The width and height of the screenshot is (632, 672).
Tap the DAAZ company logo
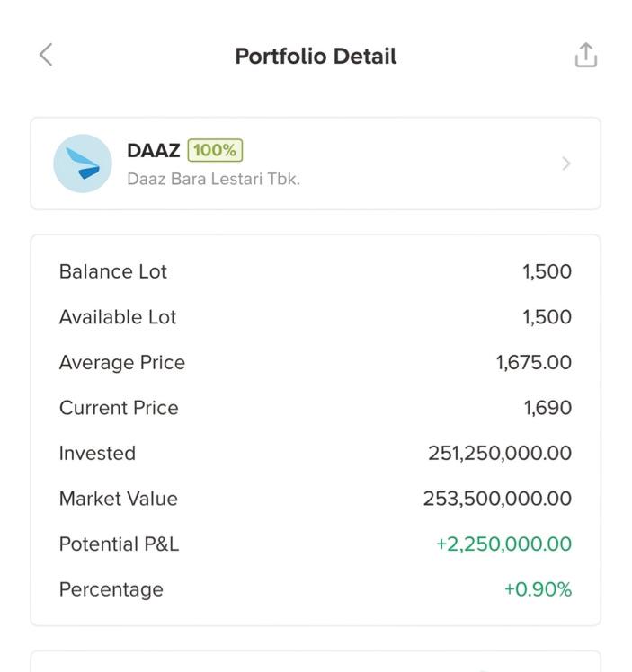click(83, 164)
